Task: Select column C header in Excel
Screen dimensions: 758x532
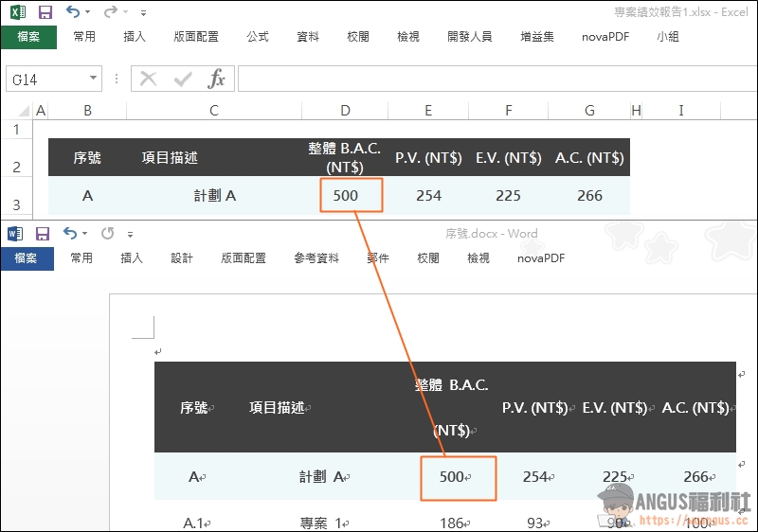Action: point(214,111)
